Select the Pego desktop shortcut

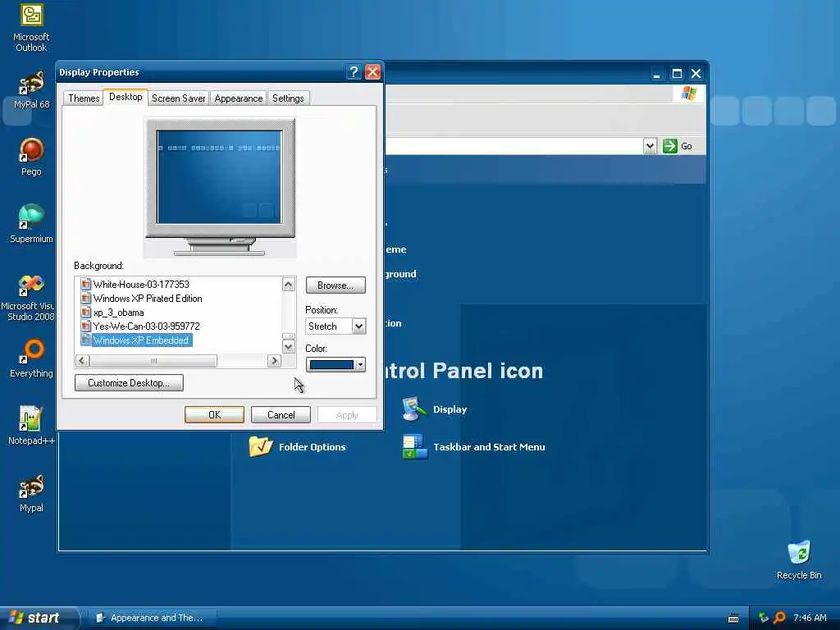pyautogui.click(x=31, y=157)
